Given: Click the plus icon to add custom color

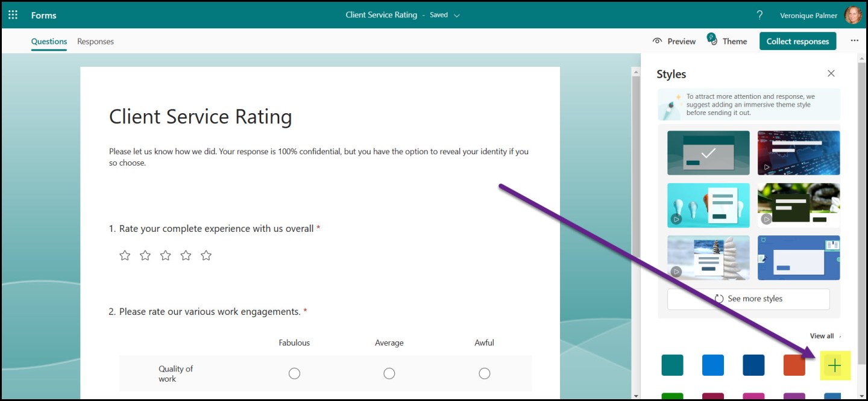Looking at the screenshot, I should coord(834,365).
